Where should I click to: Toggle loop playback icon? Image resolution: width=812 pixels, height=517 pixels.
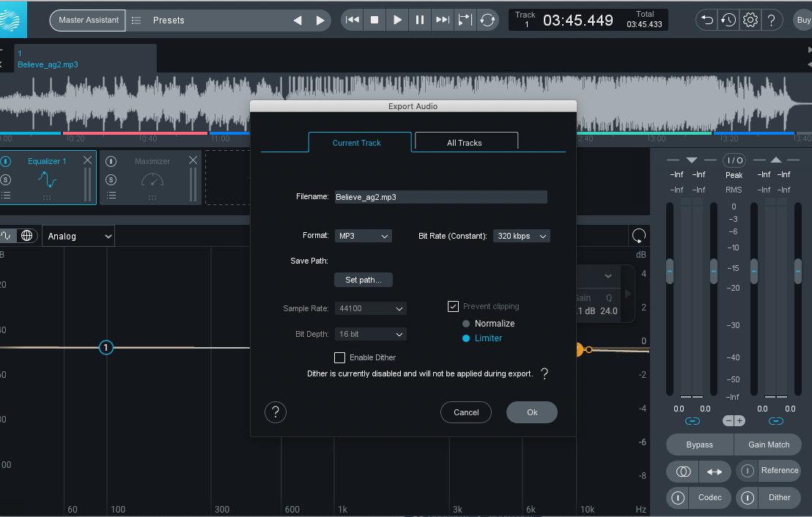coord(487,20)
